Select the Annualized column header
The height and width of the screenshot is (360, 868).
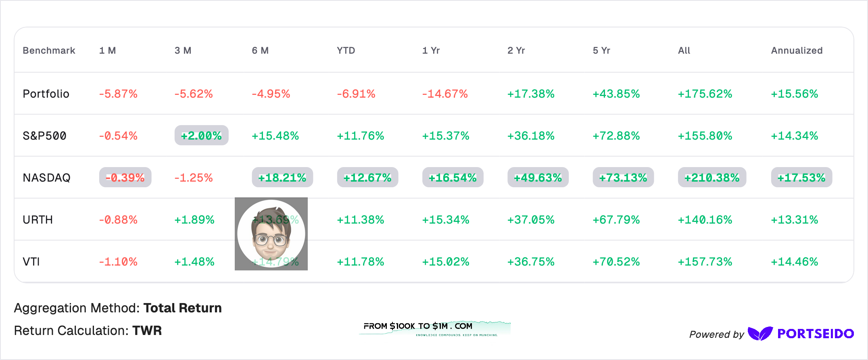[797, 50]
